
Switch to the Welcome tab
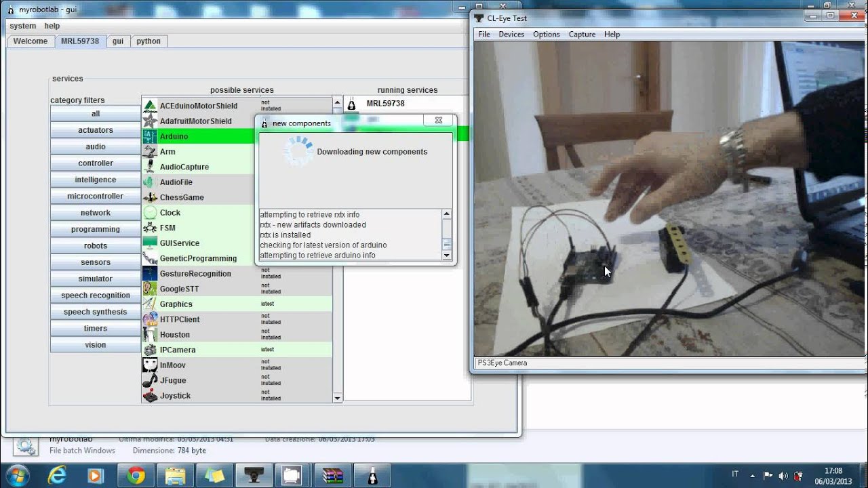(31, 41)
